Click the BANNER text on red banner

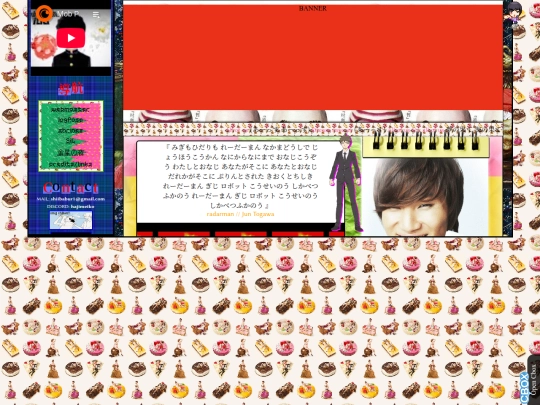(x=313, y=9)
